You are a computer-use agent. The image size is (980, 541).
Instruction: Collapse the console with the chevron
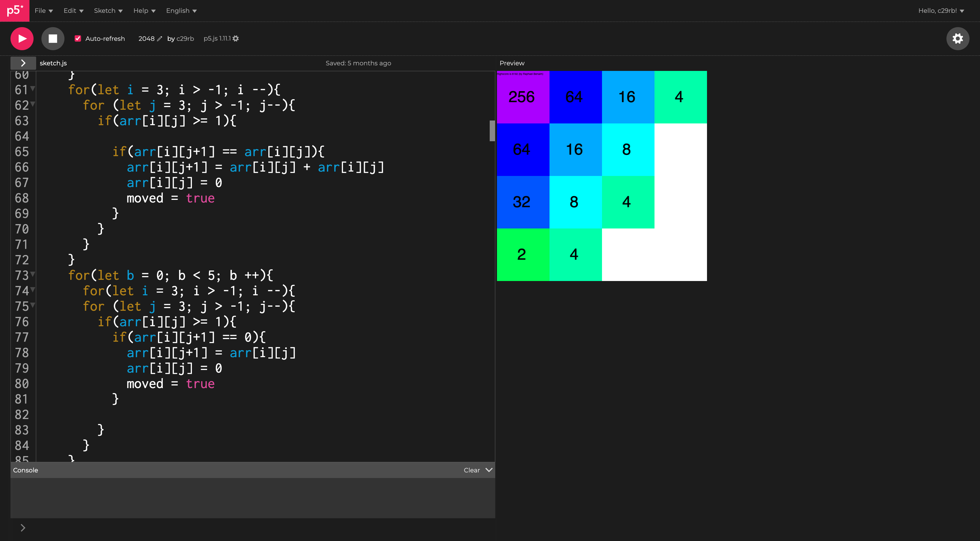pyautogui.click(x=489, y=470)
